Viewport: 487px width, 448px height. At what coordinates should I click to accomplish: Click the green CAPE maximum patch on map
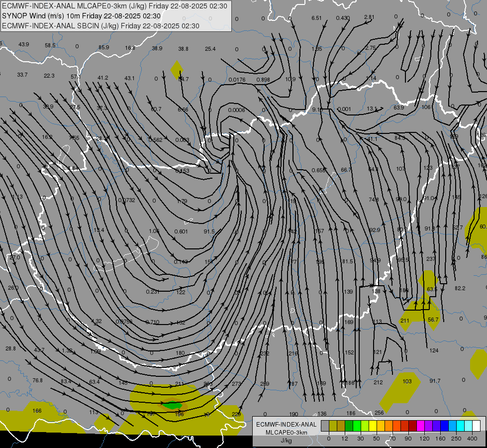[x=173, y=405]
